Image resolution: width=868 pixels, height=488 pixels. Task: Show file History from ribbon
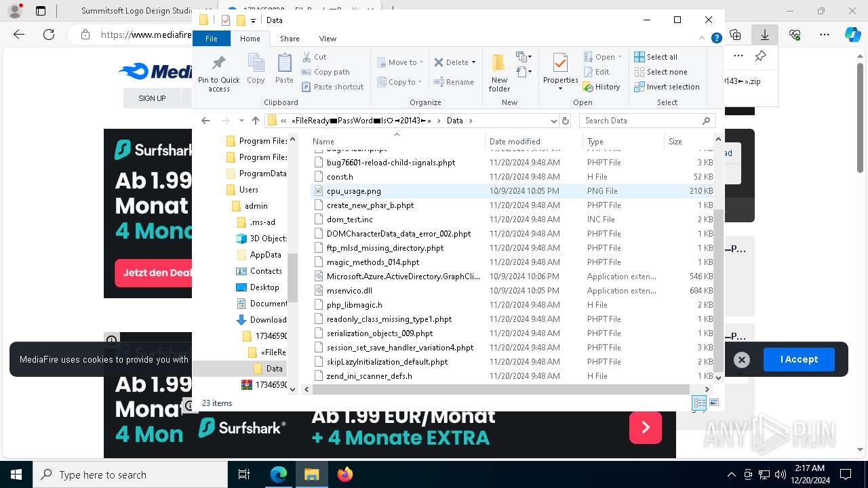[x=601, y=87]
